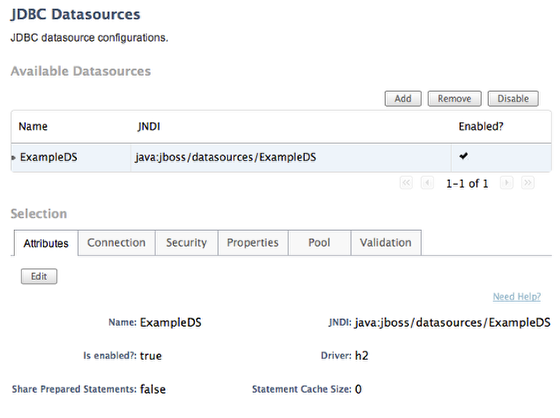Open the Need Help? link
The height and width of the screenshot is (418, 560).
click(x=517, y=297)
